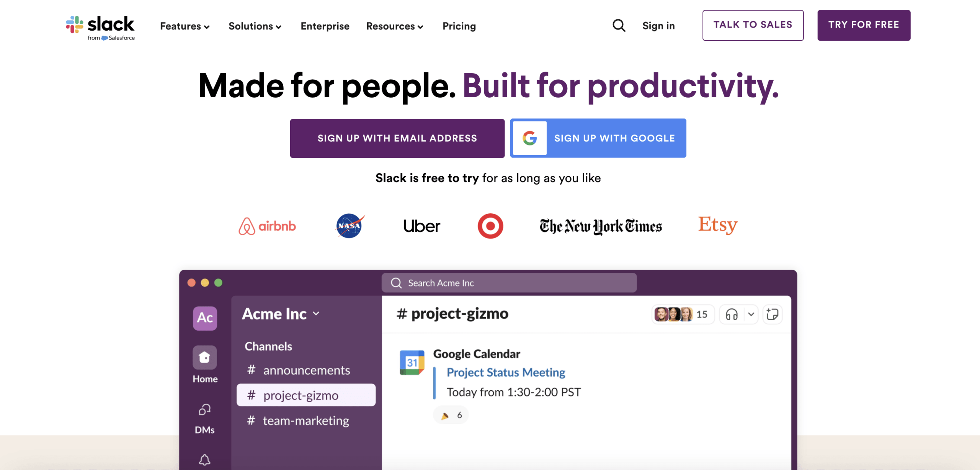980x470 pixels.
Task: Click the Sign In link
Action: pos(659,25)
